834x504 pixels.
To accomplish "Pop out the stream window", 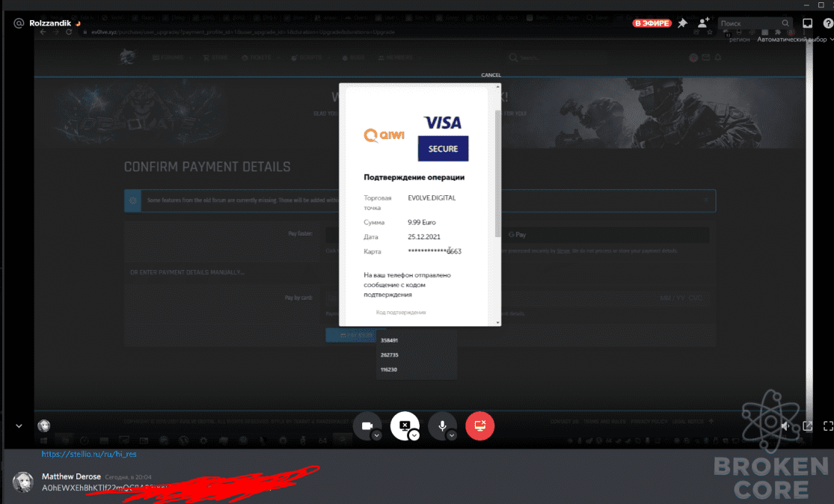I will [807, 425].
